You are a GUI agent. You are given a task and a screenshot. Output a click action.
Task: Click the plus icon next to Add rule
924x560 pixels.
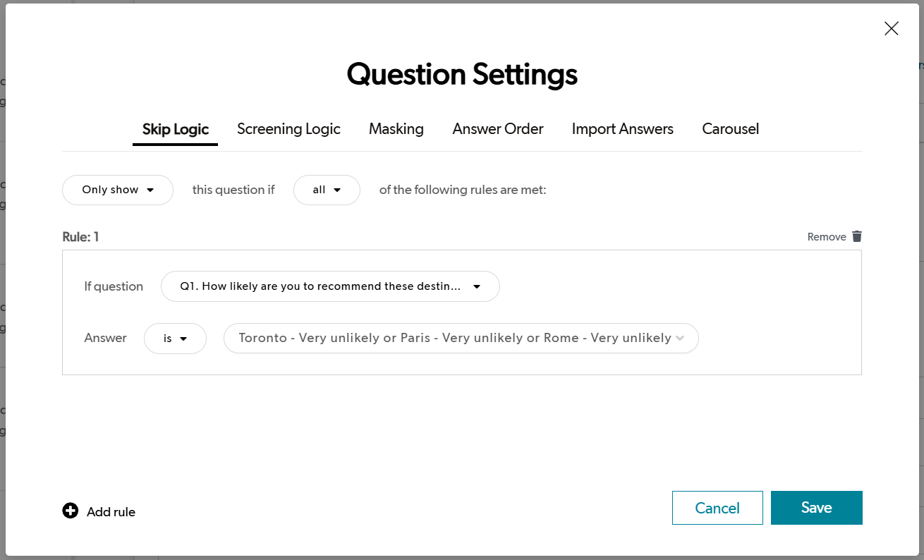[70, 511]
